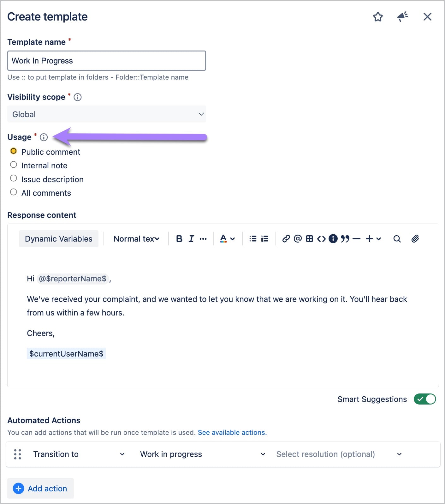The height and width of the screenshot is (504, 445).
Task: Select Internal note radio option
Action: [39, 165]
